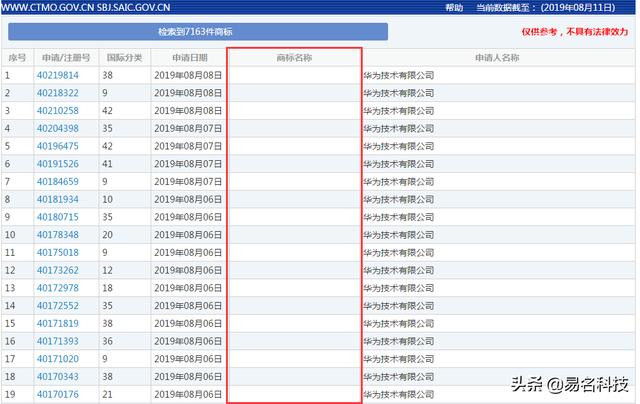Viewport: 640px width, 404px height.
Task: Click class 41 in row 6
Action: [x=107, y=164]
